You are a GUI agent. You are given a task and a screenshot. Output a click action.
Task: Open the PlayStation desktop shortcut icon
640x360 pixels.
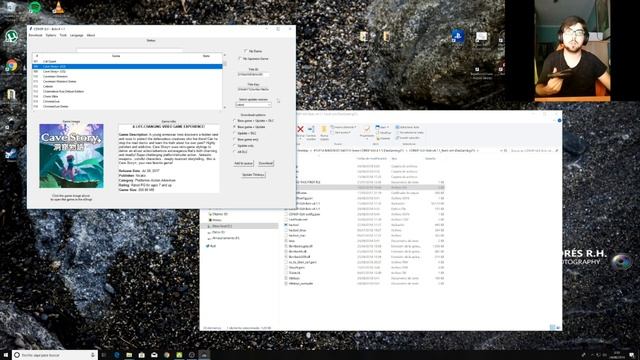(458, 36)
